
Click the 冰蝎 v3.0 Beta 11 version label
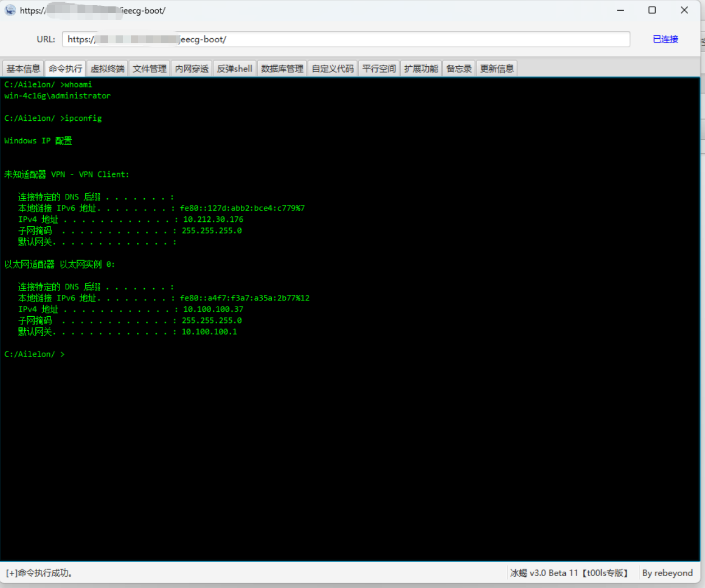[568, 573]
